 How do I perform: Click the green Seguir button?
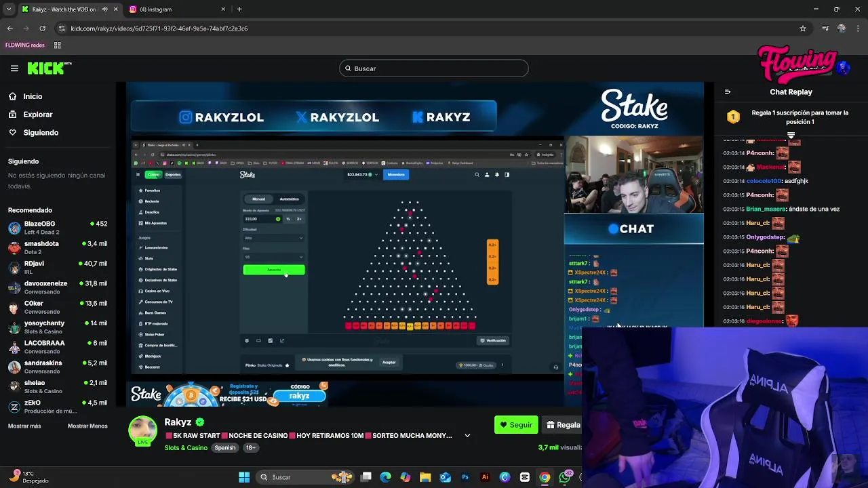click(516, 425)
